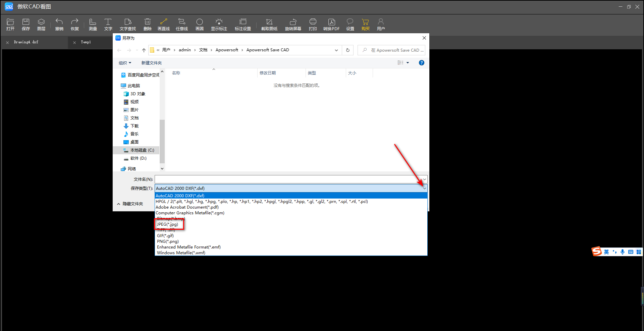Click the 旋转屏幕 rotate screen icon
The width and height of the screenshot is (644, 331).
293,24
